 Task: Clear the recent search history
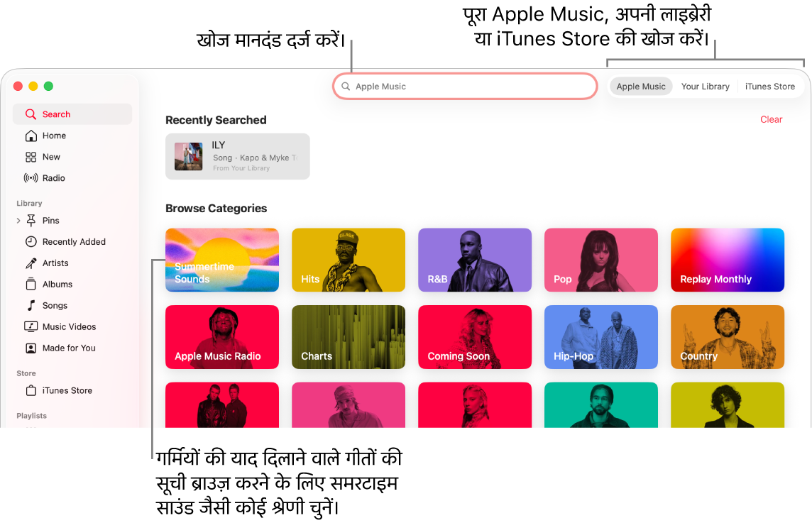tap(772, 119)
